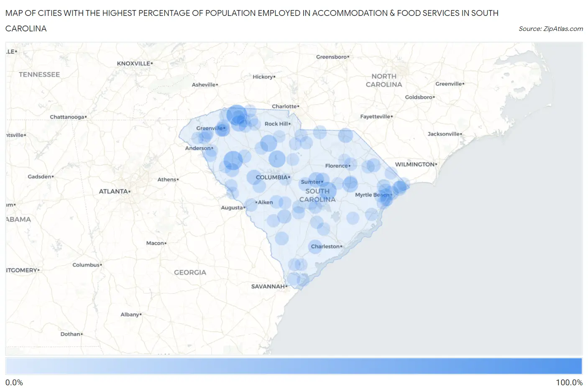The height and width of the screenshot is (392, 588).
Task: Click the Chattanooga city label
Action: [68, 117]
